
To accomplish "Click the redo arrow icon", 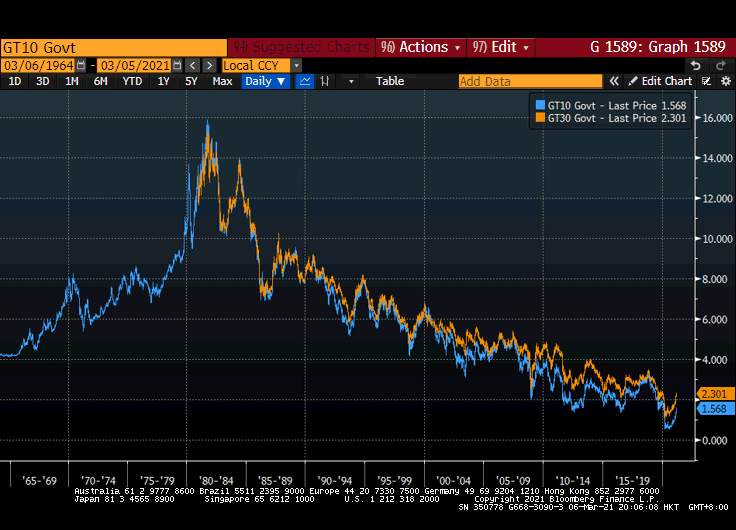I will point(721,65).
